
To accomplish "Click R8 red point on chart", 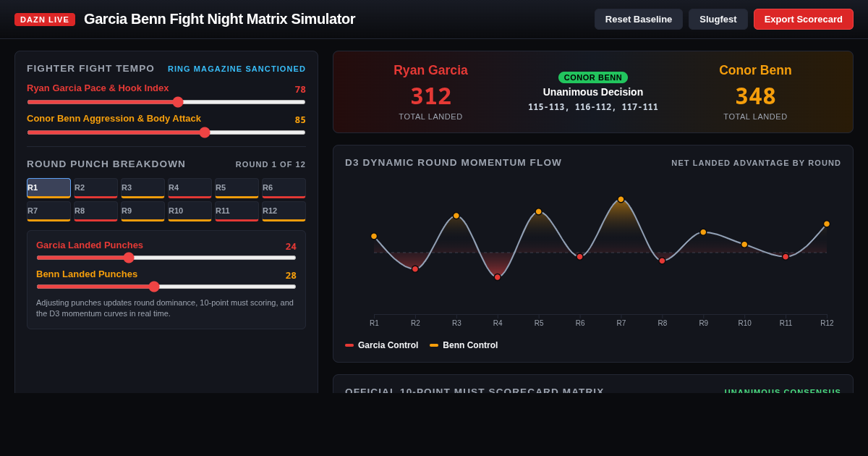I will (662, 261).
